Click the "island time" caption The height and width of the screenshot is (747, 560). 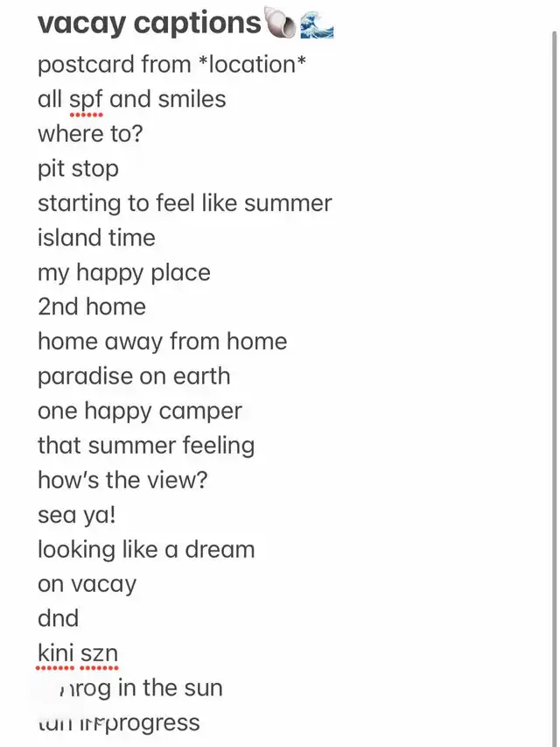96,237
